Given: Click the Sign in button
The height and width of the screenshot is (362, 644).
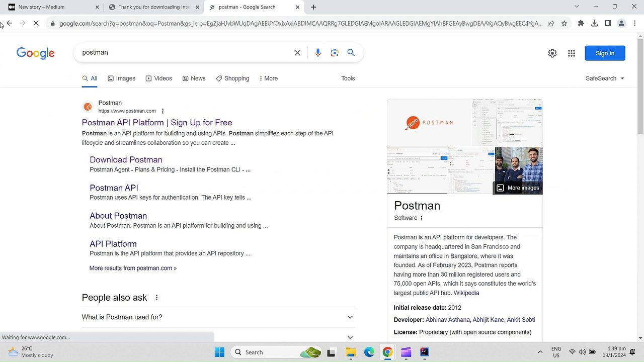Looking at the screenshot, I should [x=605, y=53].
